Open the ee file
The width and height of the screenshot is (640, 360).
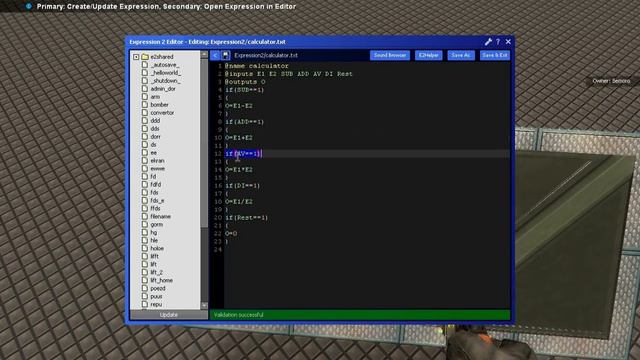pyautogui.click(x=153, y=153)
